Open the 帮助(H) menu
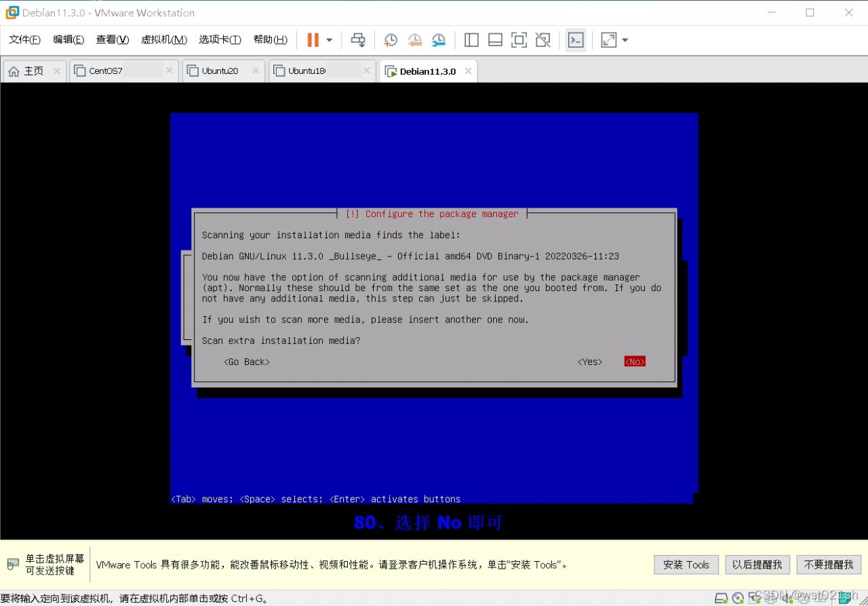Viewport: 868px width, 606px height. [x=271, y=40]
